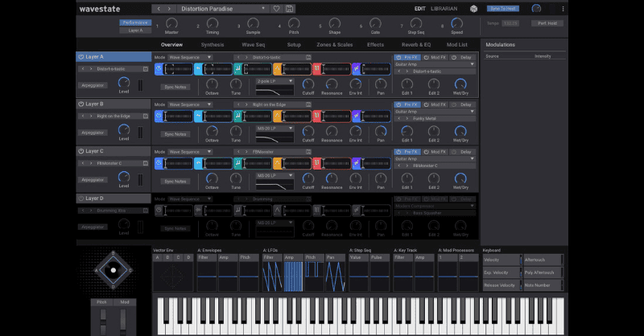This screenshot has width=644, height=336.
Task: Click the Release Velocity keyboard source
Action: coord(502,285)
